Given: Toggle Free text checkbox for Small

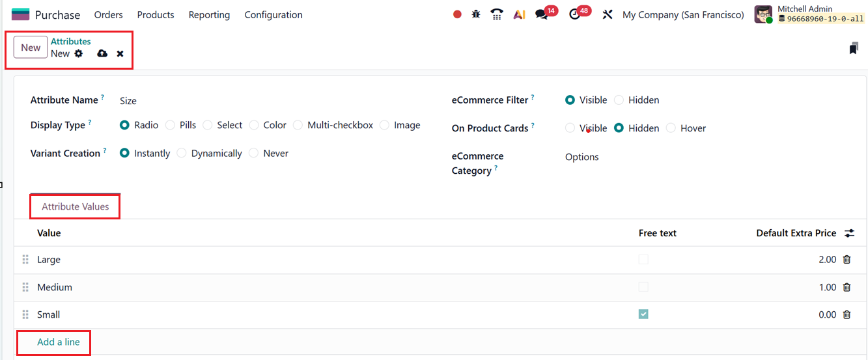Looking at the screenshot, I should click(x=643, y=314).
